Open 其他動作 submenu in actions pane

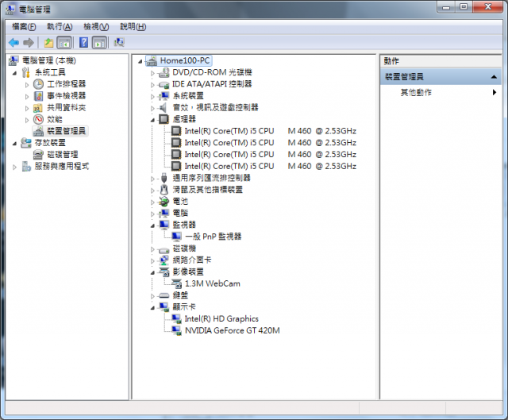(441, 92)
